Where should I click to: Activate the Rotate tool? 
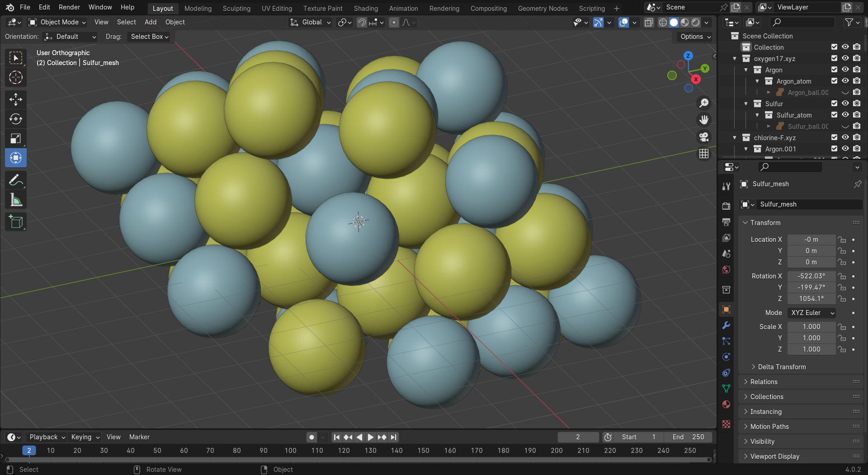pos(16,119)
